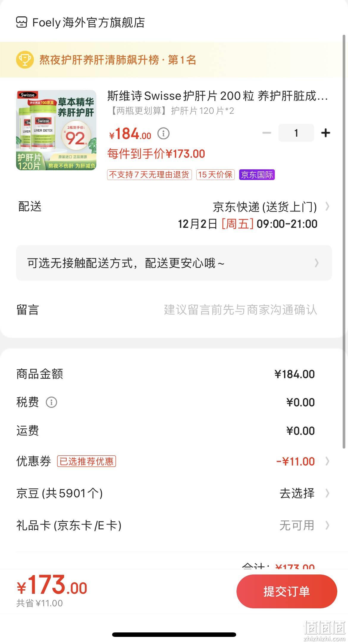Tap the tax fee info icon
The height and width of the screenshot is (644, 348).
pos(51,402)
